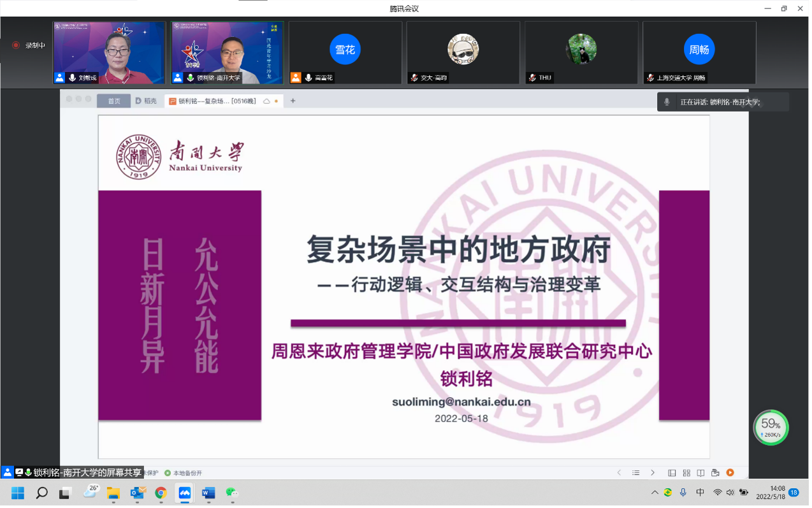Go to previous slide arrow in WPS
The height and width of the screenshot is (508, 812).
coord(619,473)
